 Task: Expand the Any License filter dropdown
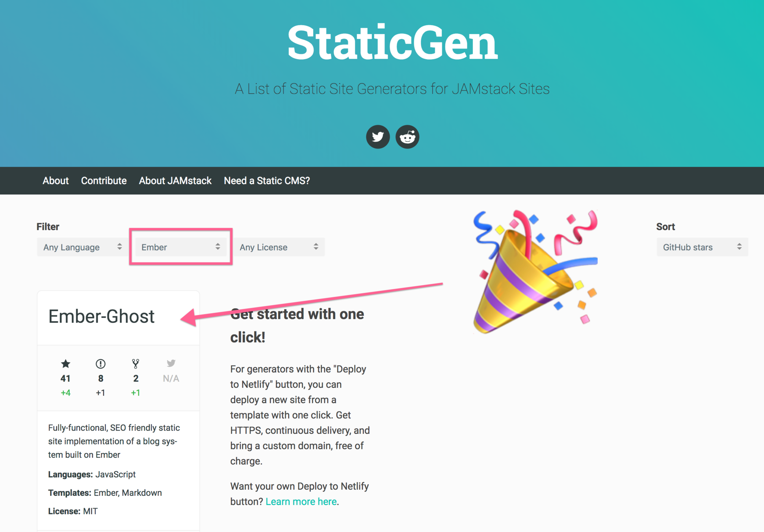pos(279,247)
